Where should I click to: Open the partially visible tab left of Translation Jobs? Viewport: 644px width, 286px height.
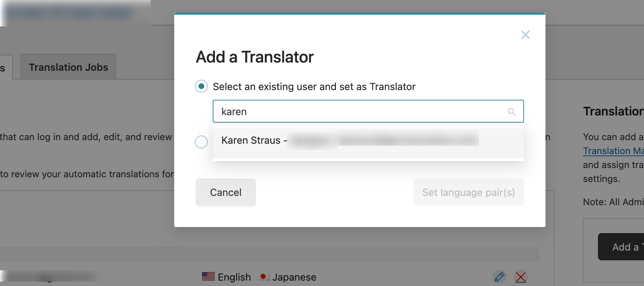click(x=5, y=68)
